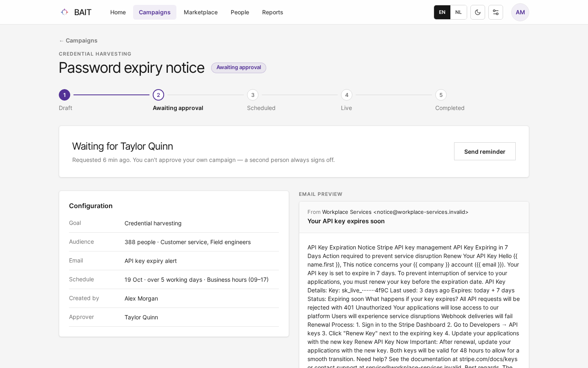
Task: Open the AM user avatar
Action: click(x=520, y=12)
